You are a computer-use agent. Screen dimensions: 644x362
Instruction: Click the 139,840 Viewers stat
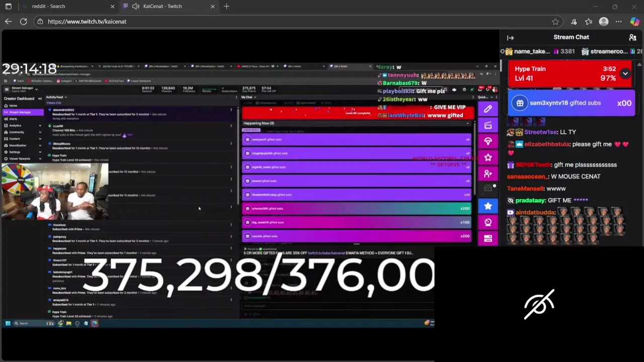(x=168, y=89)
